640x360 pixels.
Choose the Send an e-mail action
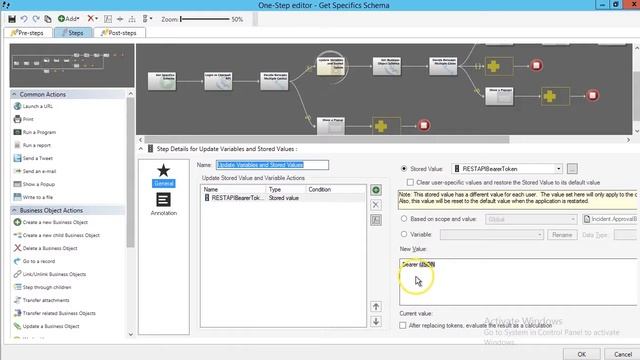tap(35, 171)
